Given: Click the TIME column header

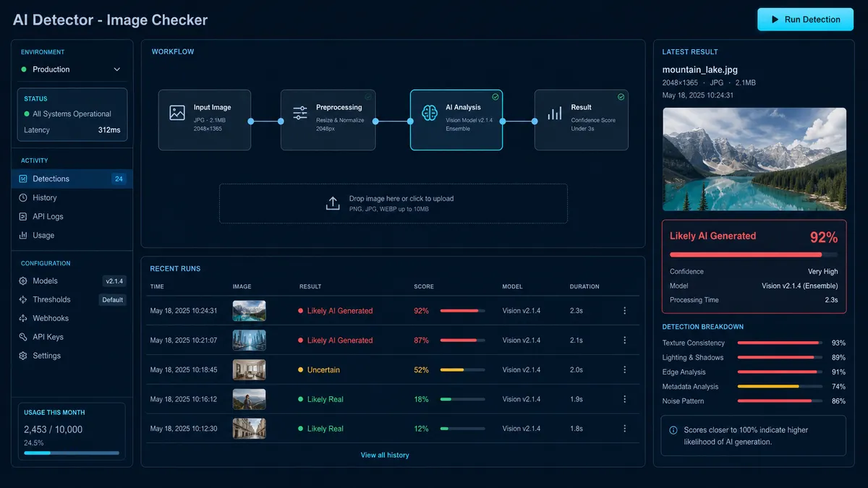Looking at the screenshot, I should (x=157, y=287).
